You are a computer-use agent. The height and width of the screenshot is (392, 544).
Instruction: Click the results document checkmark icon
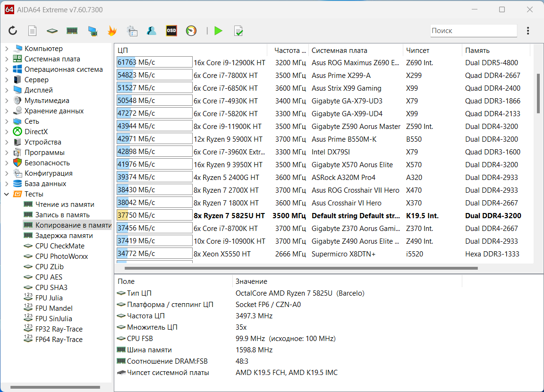tap(238, 31)
